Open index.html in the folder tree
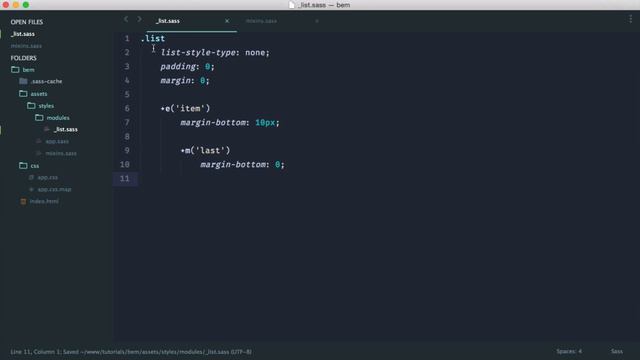This screenshot has height=360, width=640. [44, 201]
